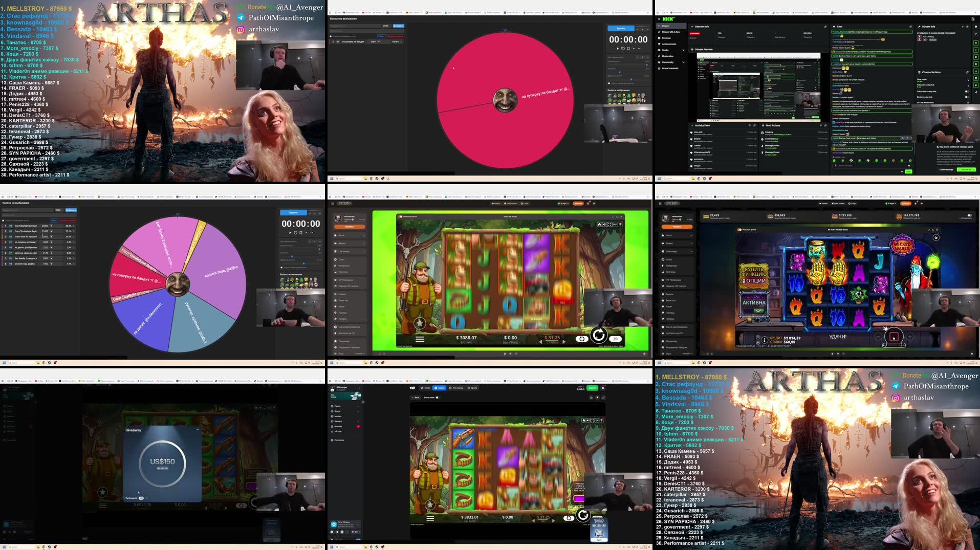Click down chevron under red wheel timer
Image resolution: width=980 pixels, height=550 pixels.
coord(639,49)
